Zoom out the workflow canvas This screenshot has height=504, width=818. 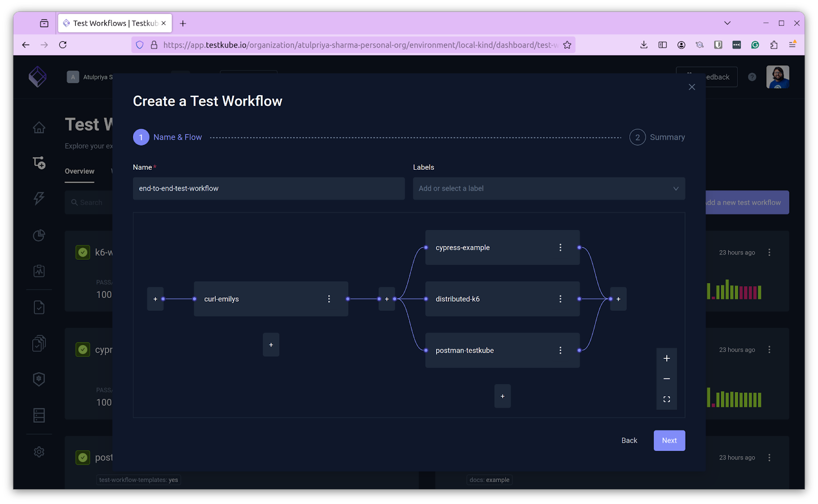pyautogui.click(x=667, y=379)
